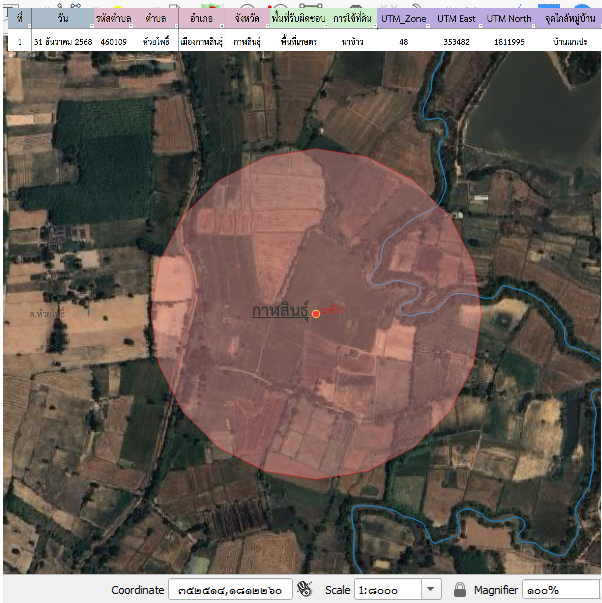Select the cell with value 353482

pos(456,42)
